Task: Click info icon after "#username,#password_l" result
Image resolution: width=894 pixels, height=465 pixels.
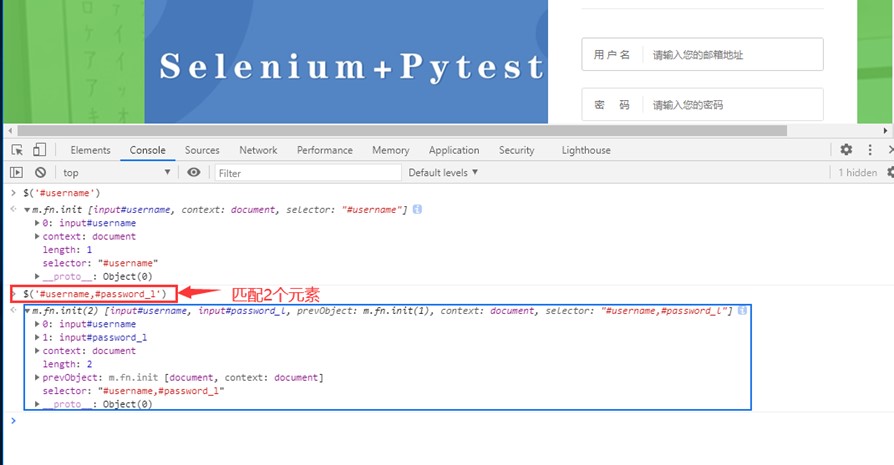Action: [742, 311]
